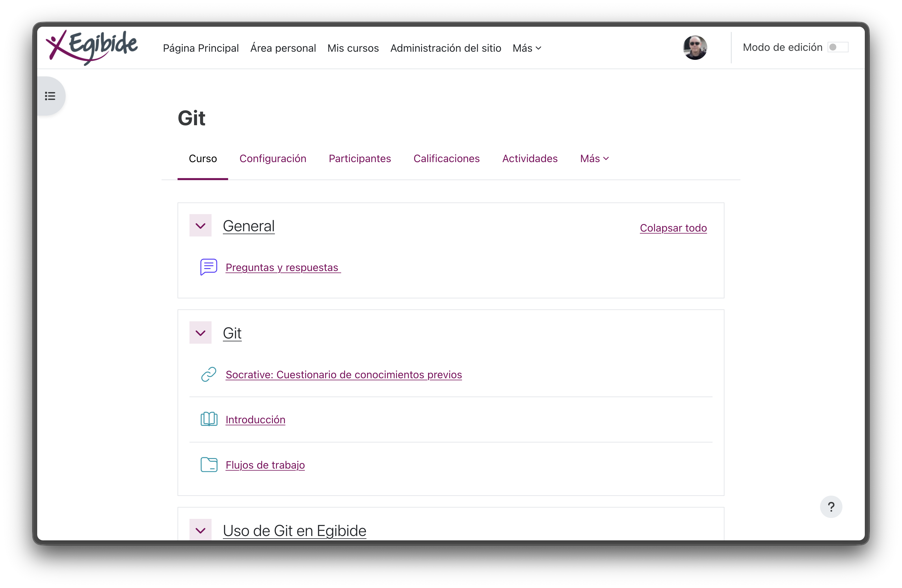The width and height of the screenshot is (902, 588).
Task: Open the help question mark button
Action: pos(831,507)
